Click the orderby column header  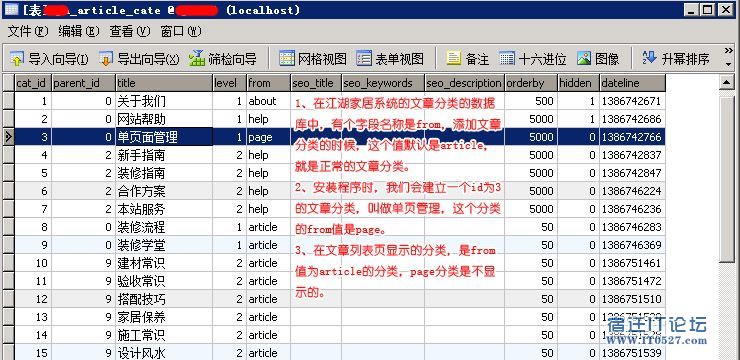point(531,83)
